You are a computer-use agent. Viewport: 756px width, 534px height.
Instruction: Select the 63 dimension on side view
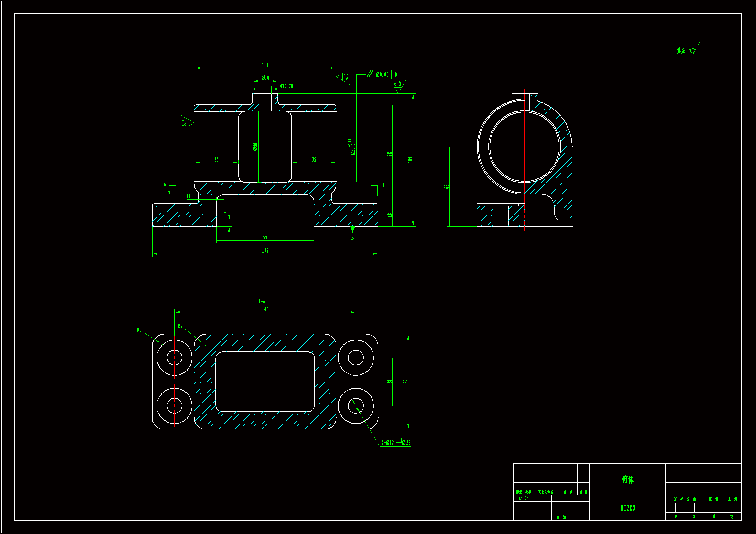coord(447,186)
